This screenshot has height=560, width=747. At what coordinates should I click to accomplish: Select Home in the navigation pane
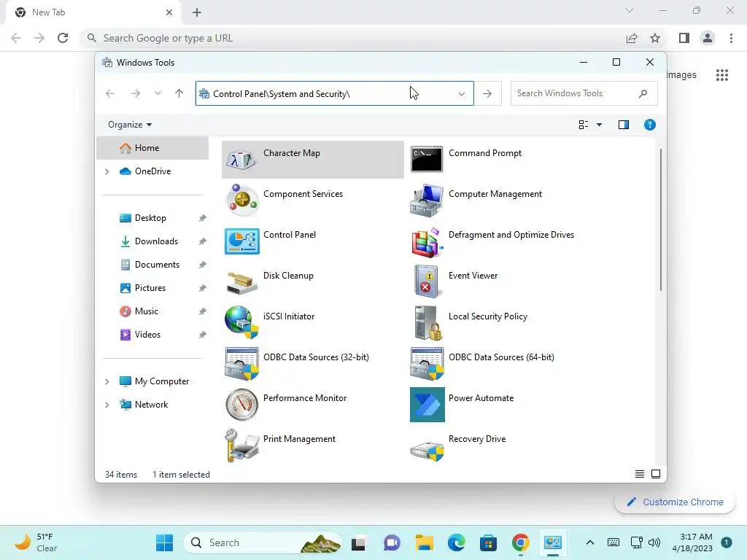[152, 148]
